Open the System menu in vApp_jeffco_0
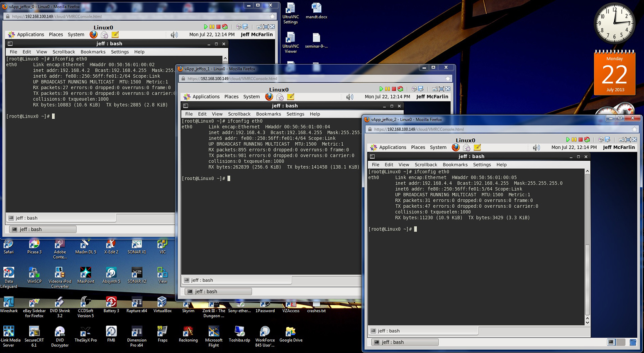The height and width of the screenshot is (353, 644). click(x=76, y=35)
